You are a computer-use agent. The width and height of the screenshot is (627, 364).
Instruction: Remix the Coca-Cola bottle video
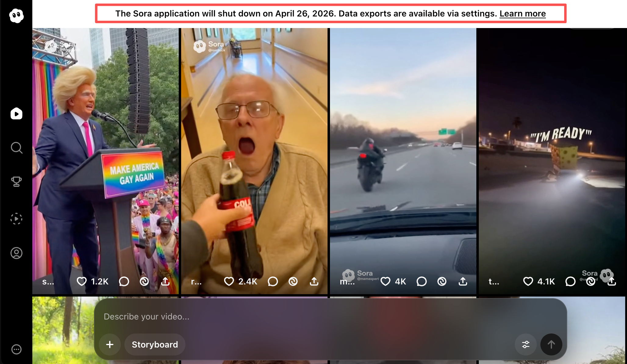pos(293,281)
